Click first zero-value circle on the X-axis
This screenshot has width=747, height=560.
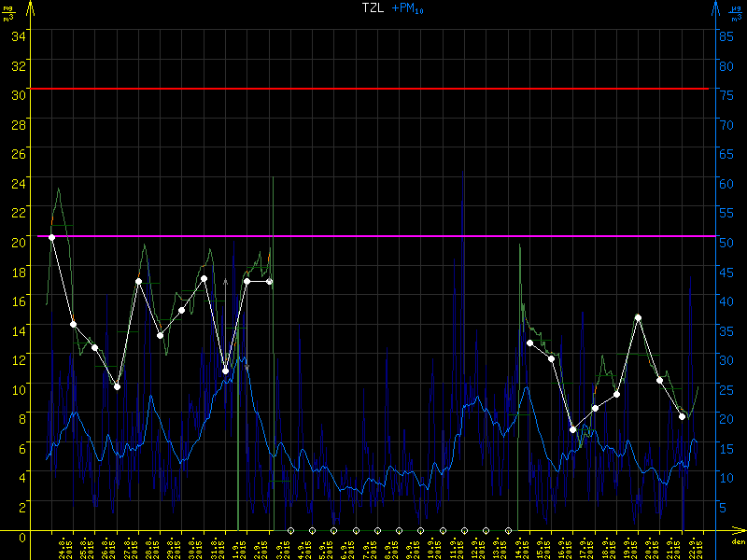click(x=291, y=531)
